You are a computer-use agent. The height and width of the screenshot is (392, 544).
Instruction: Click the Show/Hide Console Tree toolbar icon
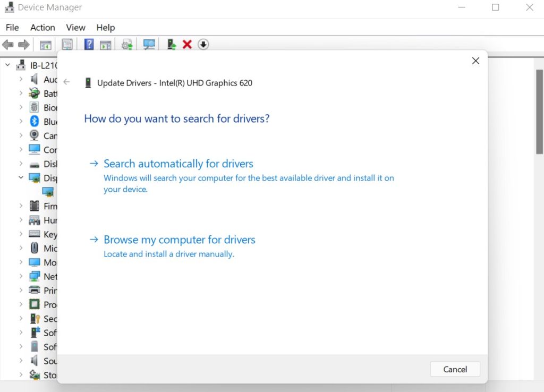click(45, 44)
